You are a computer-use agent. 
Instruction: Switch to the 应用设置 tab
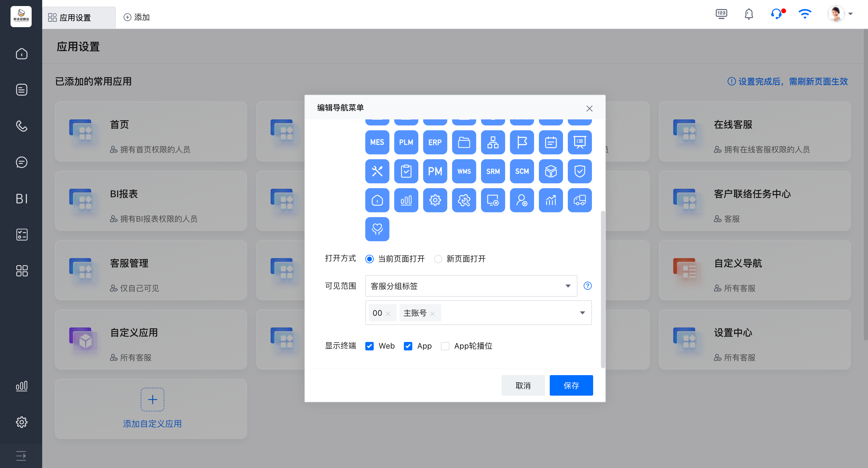tap(79, 17)
